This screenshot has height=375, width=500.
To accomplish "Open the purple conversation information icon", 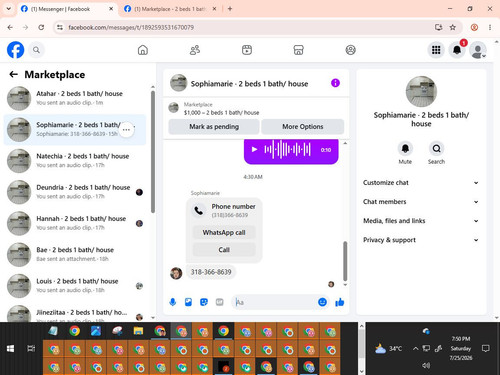I will [x=335, y=83].
